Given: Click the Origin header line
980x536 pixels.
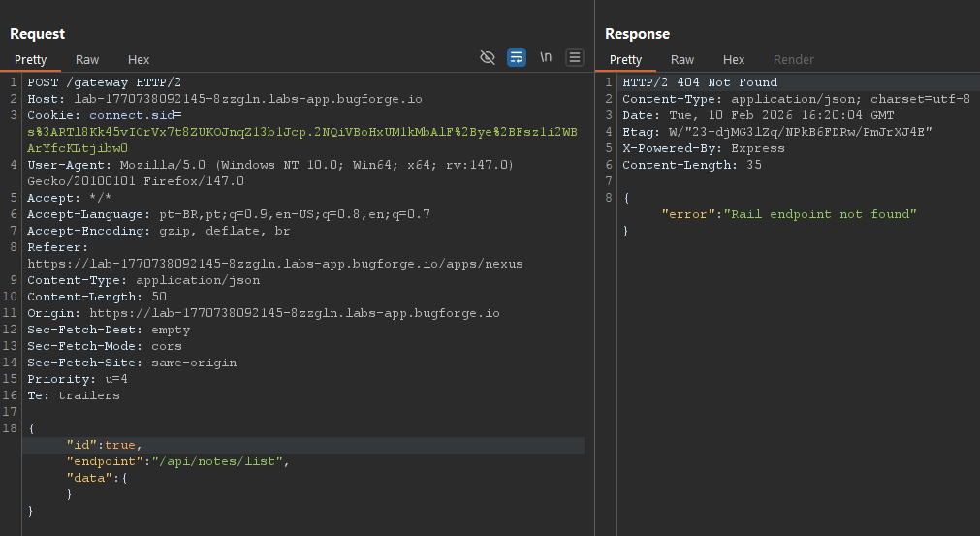Looking at the screenshot, I should click(264, 313).
